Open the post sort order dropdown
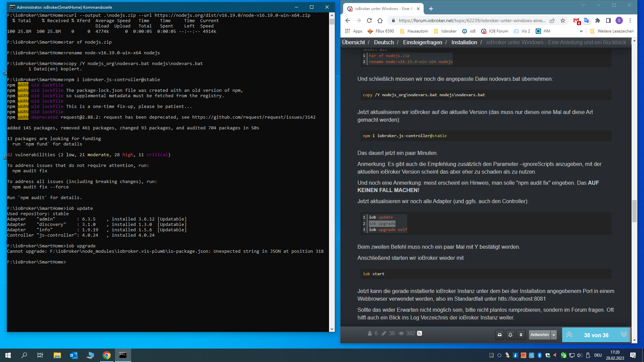The image size is (644, 362). tap(521, 335)
